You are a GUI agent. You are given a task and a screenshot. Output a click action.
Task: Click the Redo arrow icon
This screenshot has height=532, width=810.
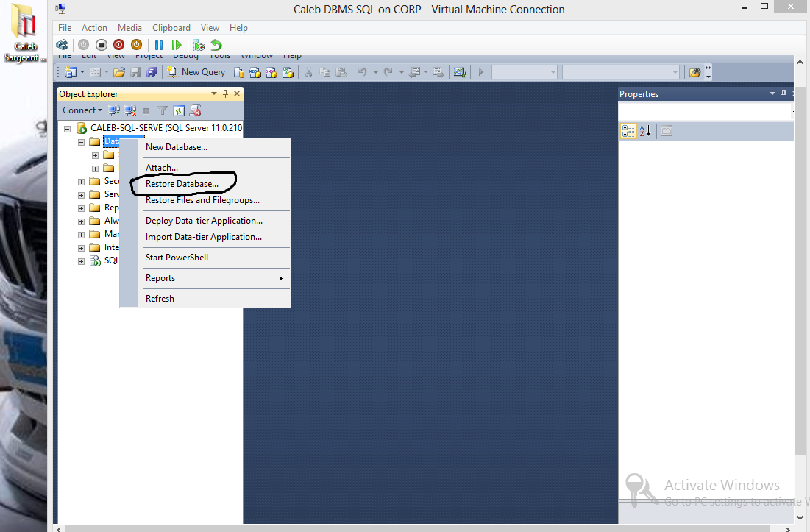click(388, 72)
